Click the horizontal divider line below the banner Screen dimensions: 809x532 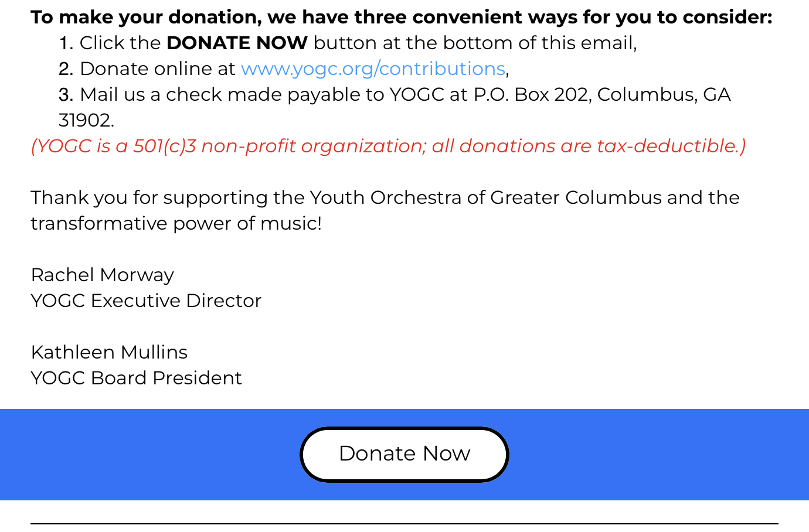coord(404,523)
